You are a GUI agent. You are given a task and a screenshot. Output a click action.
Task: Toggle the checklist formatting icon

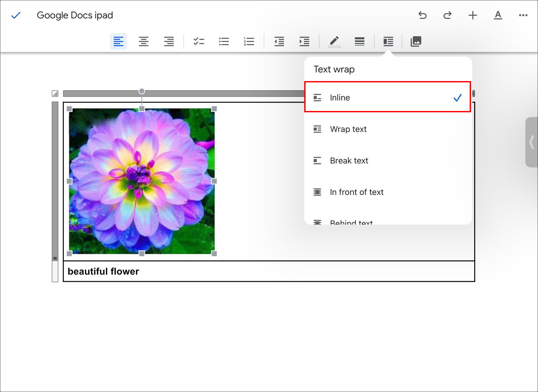tap(199, 41)
